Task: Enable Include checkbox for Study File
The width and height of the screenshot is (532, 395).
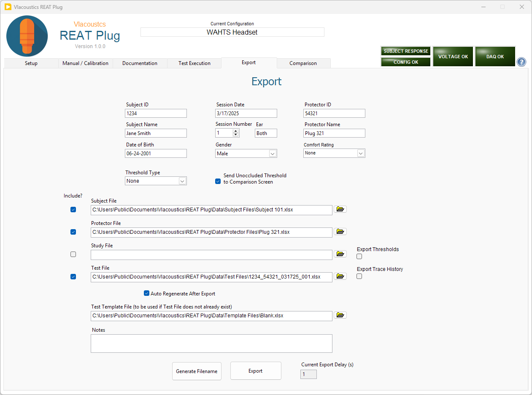Action: point(73,254)
